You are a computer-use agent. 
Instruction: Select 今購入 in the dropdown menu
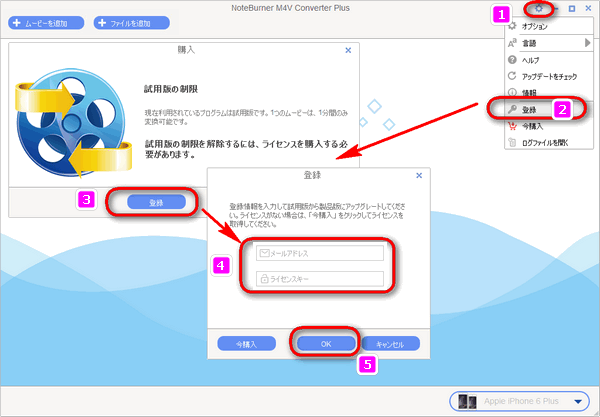549,126
